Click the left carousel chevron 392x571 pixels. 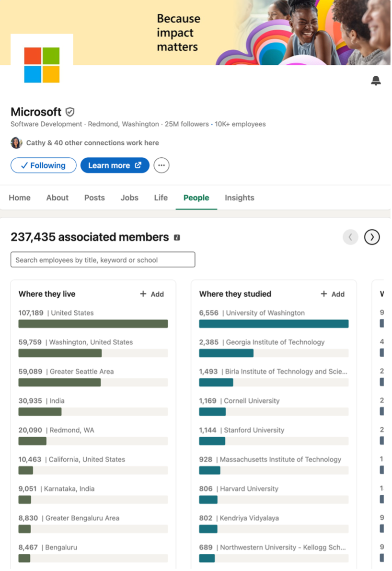pos(350,237)
